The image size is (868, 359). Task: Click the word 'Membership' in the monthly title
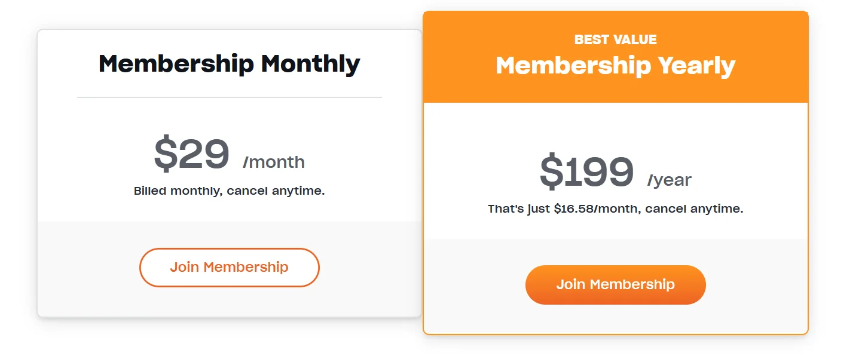coord(176,63)
